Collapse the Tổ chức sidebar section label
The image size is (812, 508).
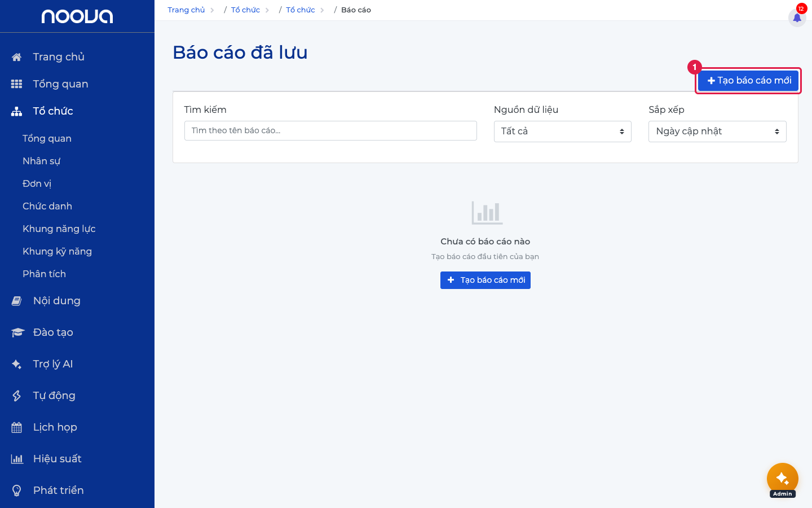coord(53,111)
